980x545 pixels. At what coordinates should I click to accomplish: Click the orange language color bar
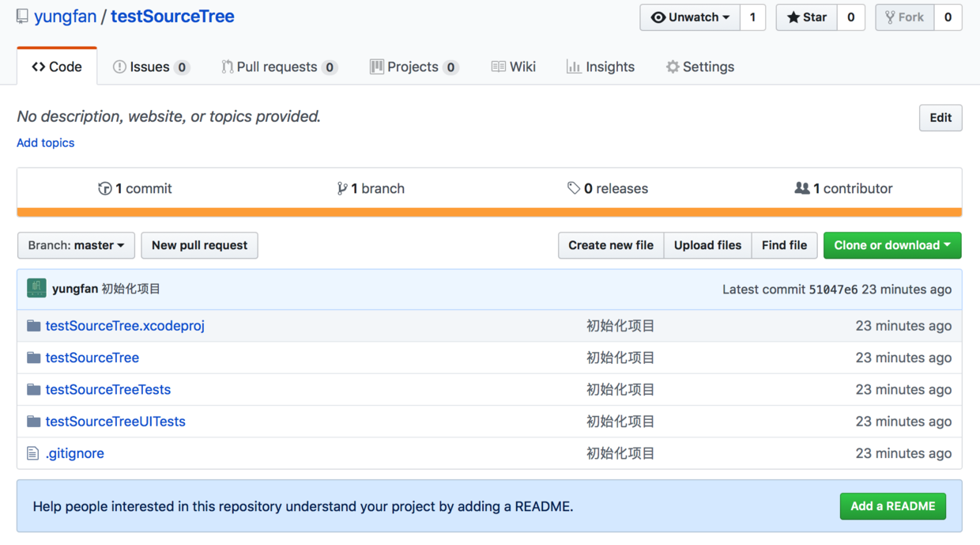(489, 212)
